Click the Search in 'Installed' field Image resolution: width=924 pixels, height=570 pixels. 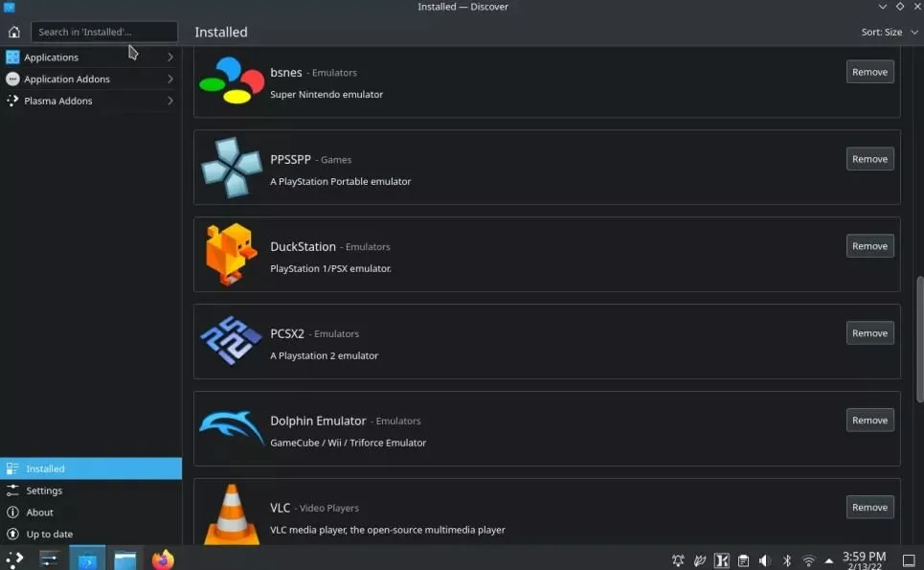click(104, 32)
